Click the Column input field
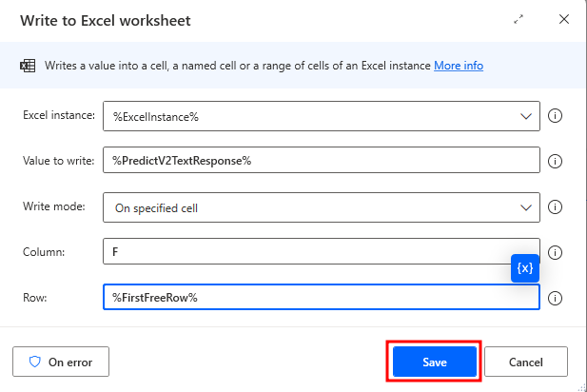The image size is (587, 392). pos(322,251)
